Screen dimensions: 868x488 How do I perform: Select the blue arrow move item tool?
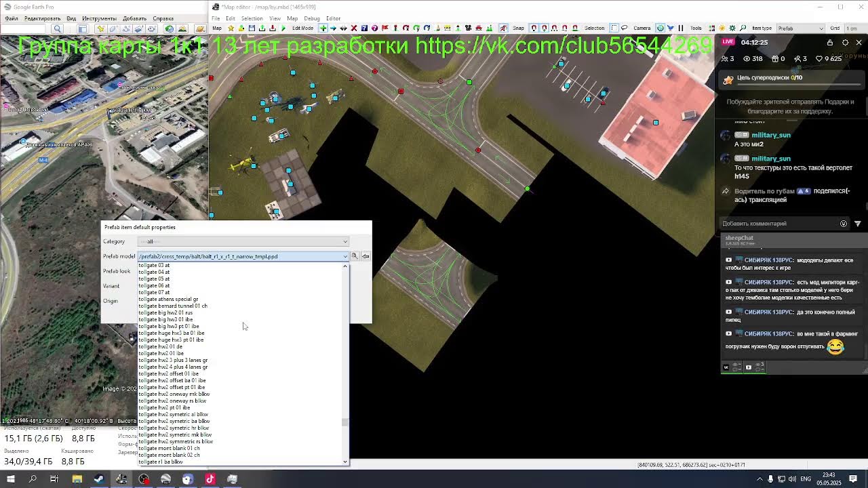(x=333, y=28)
